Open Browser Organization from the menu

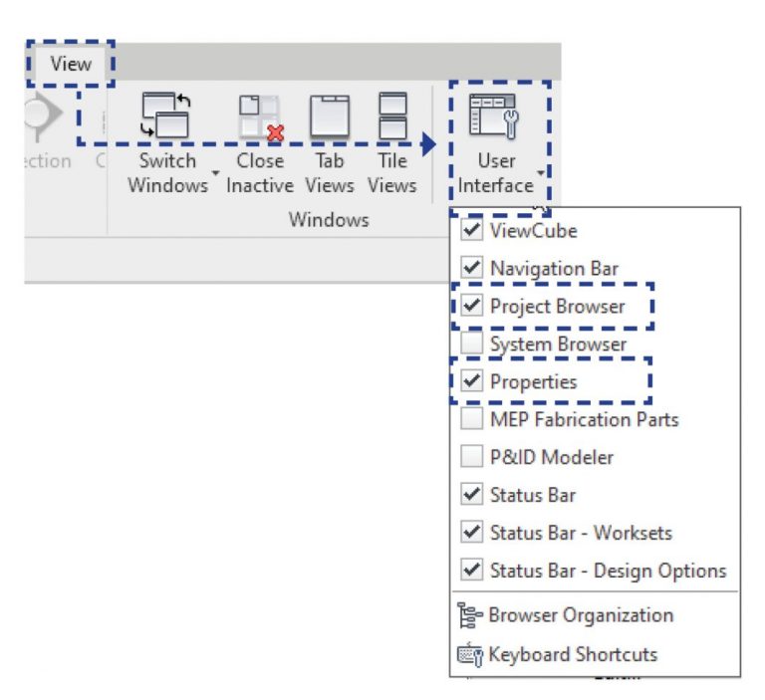[x=580, y=615]
